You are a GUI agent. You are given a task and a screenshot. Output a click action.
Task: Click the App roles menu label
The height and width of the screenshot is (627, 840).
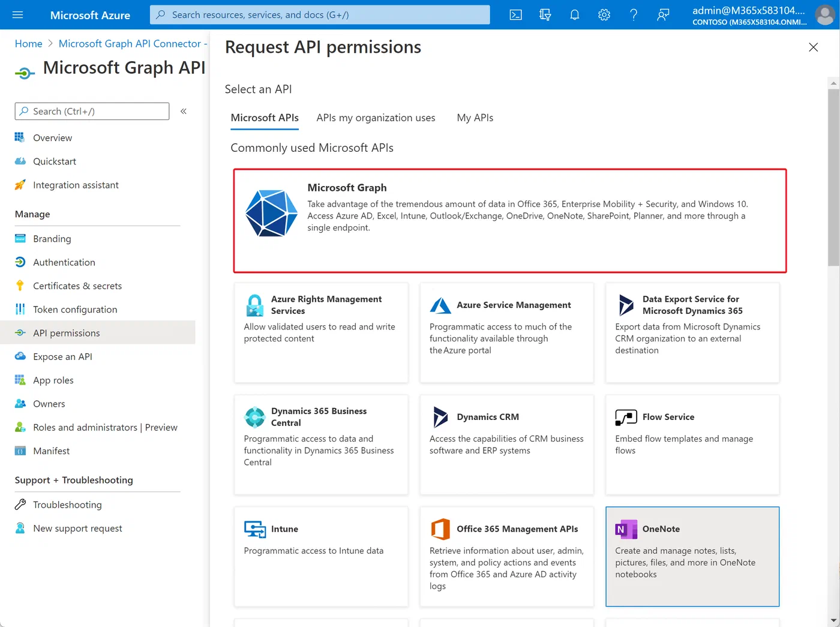pos(53,380)
